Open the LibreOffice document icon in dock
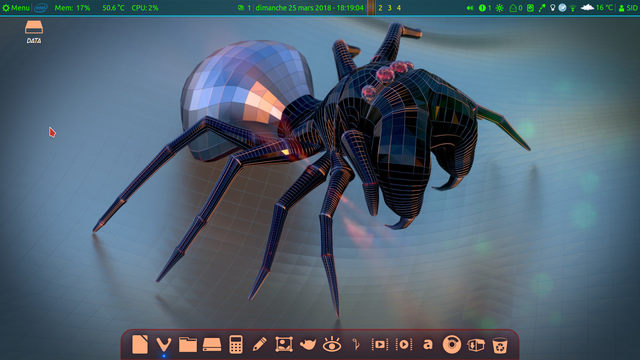This screenshot has width=640, height=360. pos(140,344)
